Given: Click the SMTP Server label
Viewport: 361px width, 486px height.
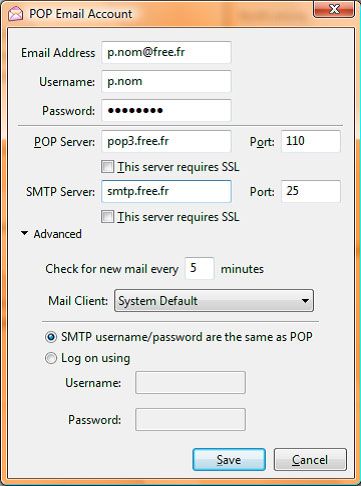Looking at the screenshot, I should 60,192.
